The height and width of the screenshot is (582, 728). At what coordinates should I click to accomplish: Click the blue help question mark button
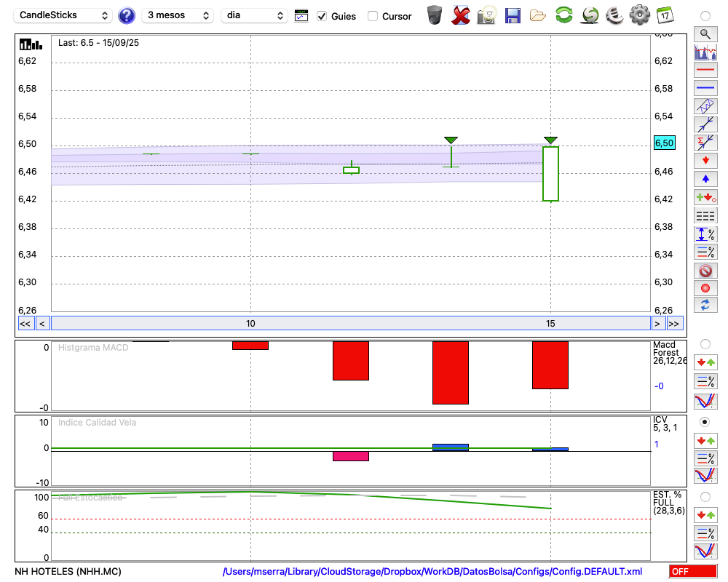(x=127, y=15)
